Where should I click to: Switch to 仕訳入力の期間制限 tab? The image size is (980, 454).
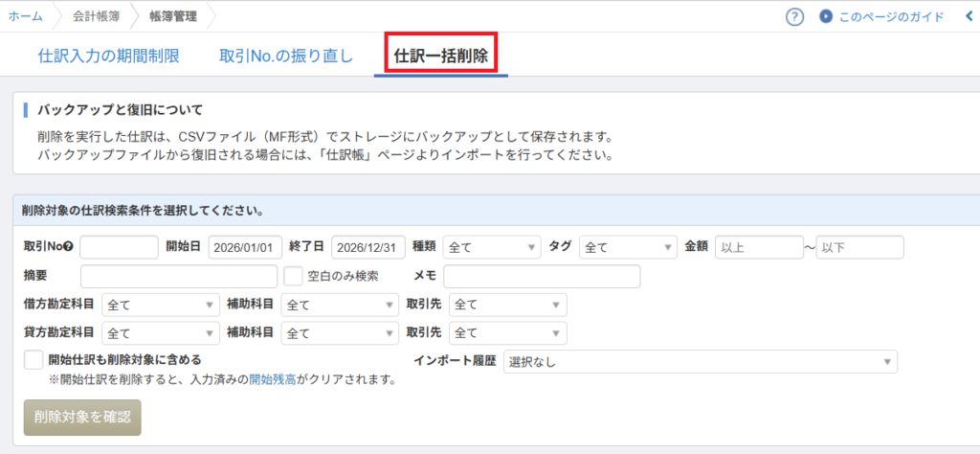pyautogui.click(x=109, y=57)
